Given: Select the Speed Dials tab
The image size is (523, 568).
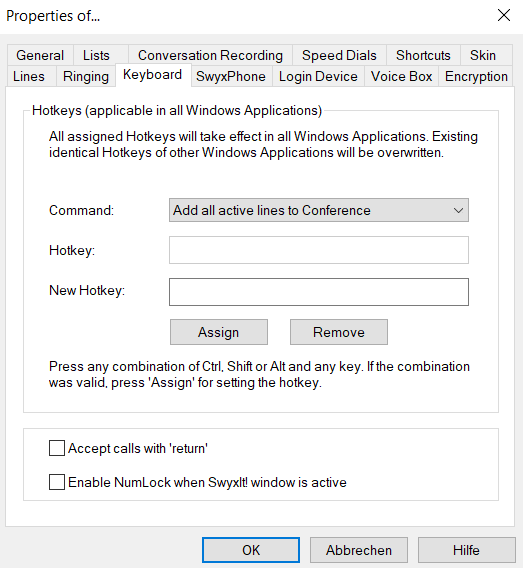Looking at the screenshot, I should click(339, 55).
